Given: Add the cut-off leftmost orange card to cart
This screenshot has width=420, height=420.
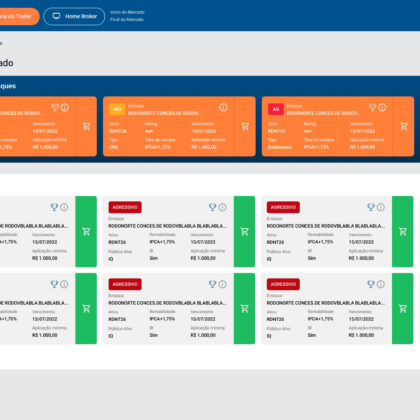Looking at the screenshot, I should click(86, 126).
